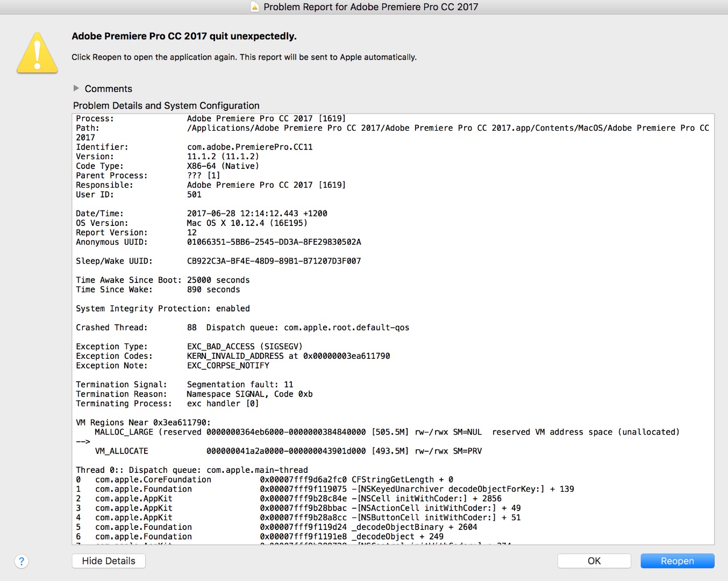Click 'Problem Details and System Configuration' heading
The height and width of the screenshot is (581, 728).
pyautogui.click(x=166, y=105)
